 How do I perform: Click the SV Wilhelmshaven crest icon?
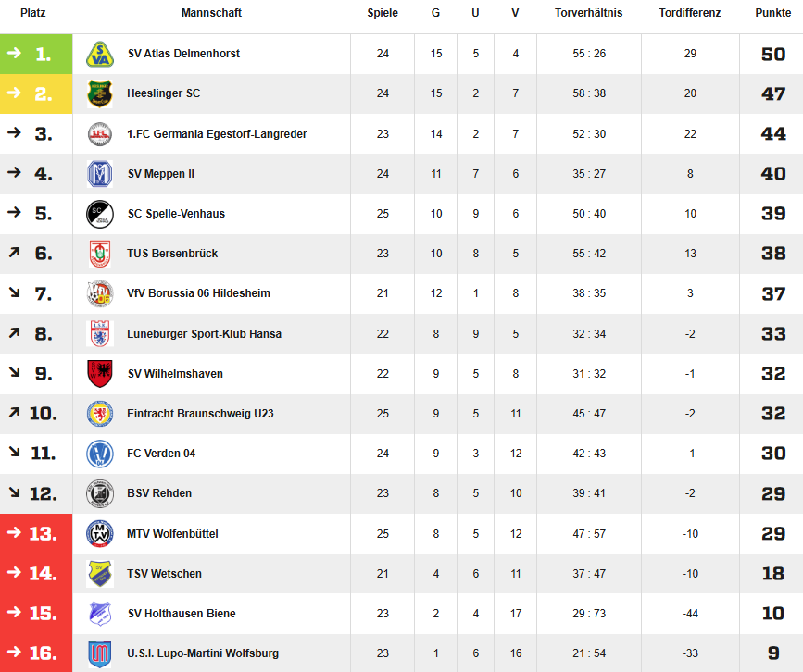tap(99, 374)
